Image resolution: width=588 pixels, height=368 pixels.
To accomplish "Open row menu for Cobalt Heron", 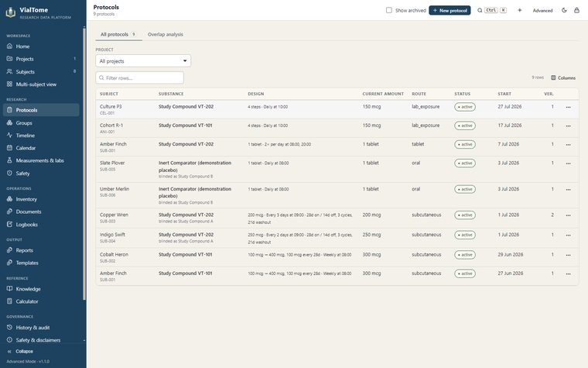I will (x=568, y=255).
